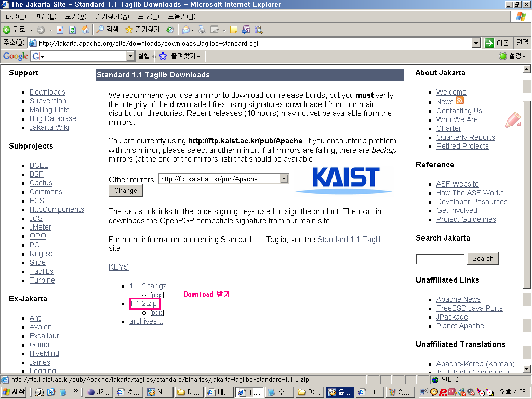Open the Search (검색) toolbar button
Screen dimensions: 532x399
point(107,30)
